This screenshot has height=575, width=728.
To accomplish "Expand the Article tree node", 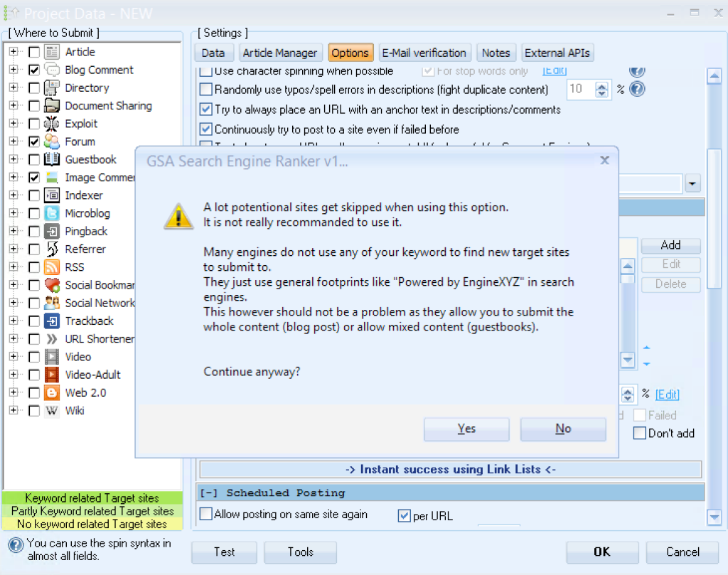I will point(14,51).
